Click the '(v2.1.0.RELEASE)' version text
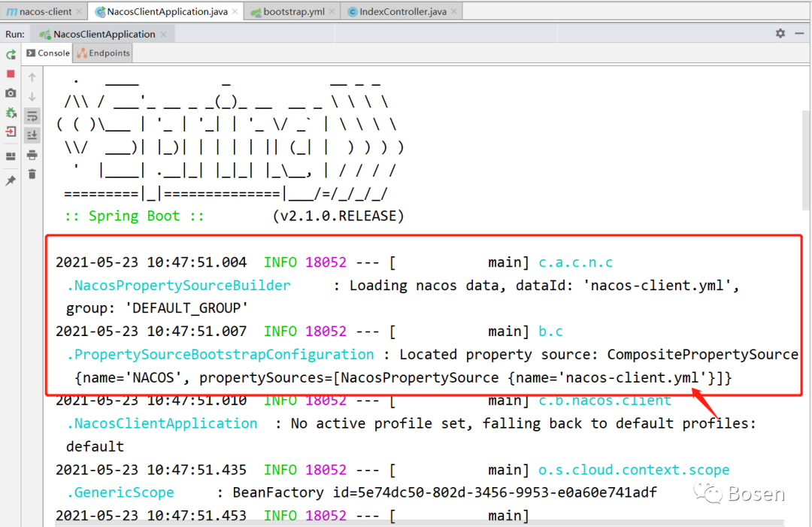The height and width of the screenshot is (527, 812). [338, 216]
